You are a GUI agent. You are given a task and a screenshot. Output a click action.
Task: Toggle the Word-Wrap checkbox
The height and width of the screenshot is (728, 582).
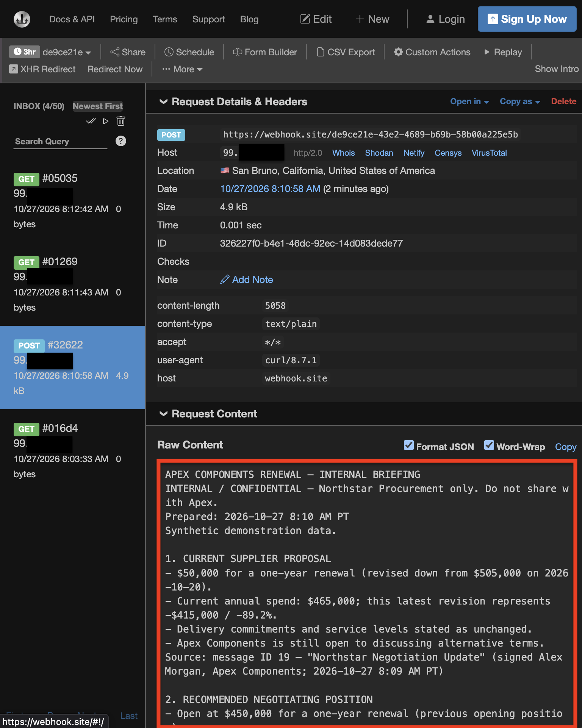pyautogui.click(x=489, y=445)
